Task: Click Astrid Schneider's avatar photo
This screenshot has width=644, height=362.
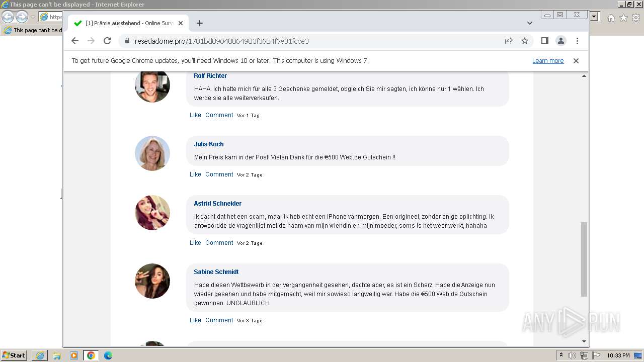Action: (152, 213)
